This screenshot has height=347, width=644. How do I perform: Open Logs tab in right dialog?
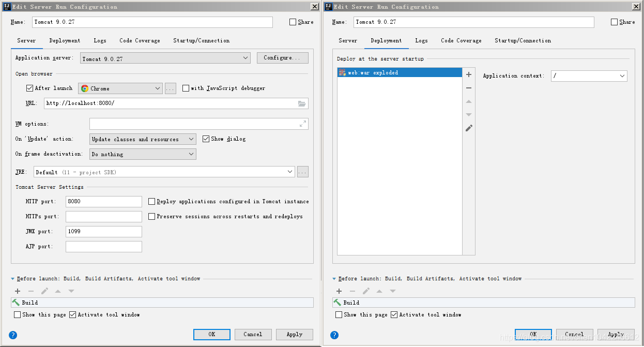pyautogui.click(x=421, y=41)
